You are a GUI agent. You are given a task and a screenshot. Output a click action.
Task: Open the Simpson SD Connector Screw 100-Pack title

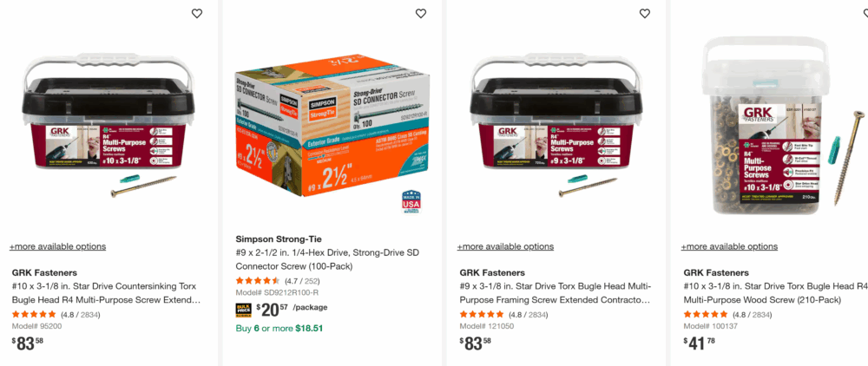point(327,259)
